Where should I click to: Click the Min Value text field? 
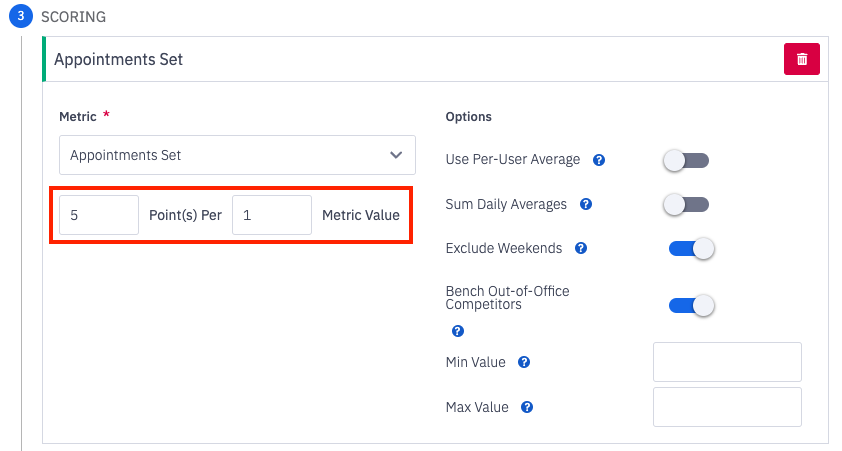pyautogui.click(x=727, y=362)
